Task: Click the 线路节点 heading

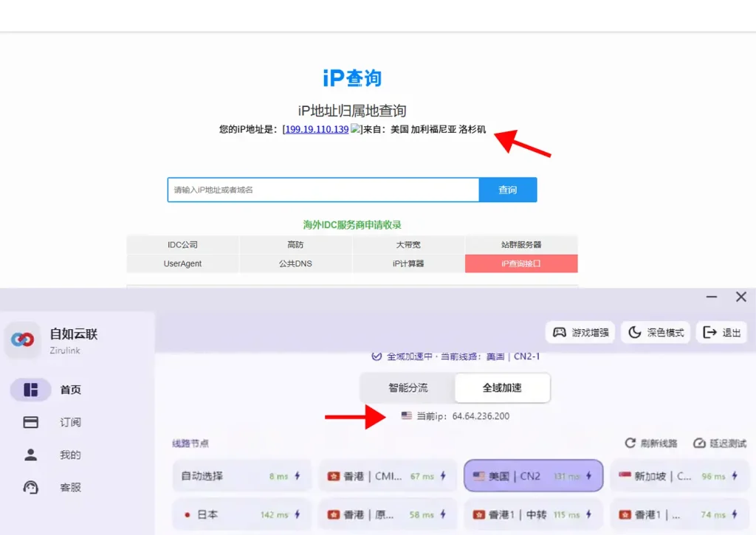Action: click(190, 443)
